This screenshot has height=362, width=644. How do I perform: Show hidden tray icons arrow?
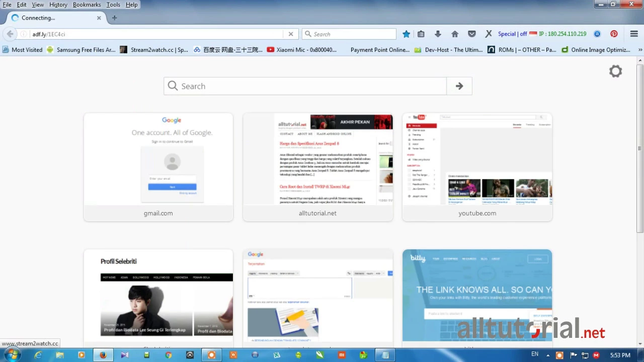548,355
